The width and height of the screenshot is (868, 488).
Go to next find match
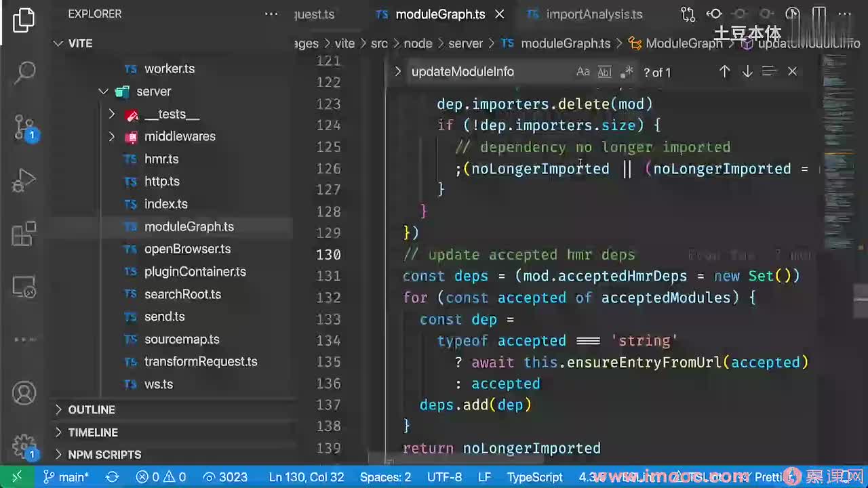[747, 71]
